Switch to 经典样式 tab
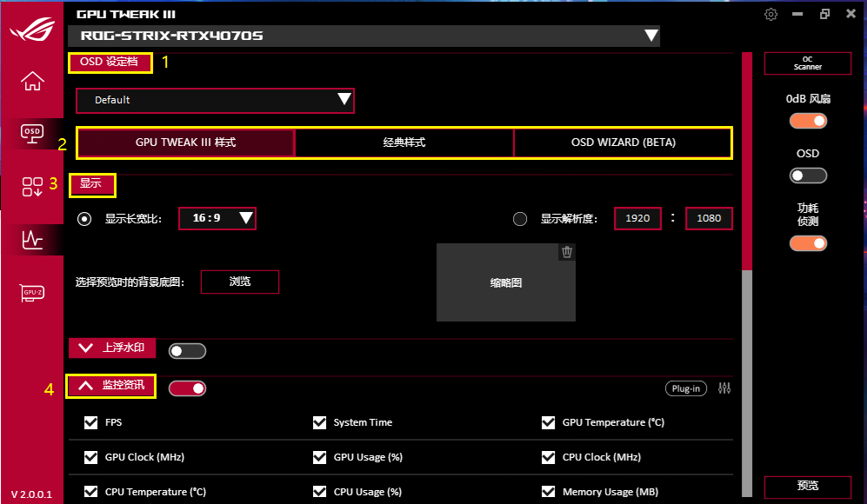The image size is (867, 504). click(404, 143)
